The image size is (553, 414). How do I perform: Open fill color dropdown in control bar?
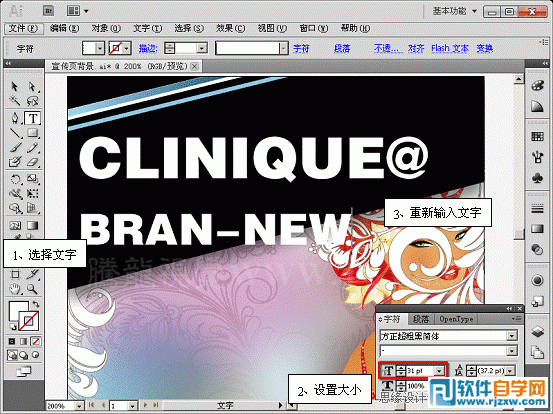(100, 48)
